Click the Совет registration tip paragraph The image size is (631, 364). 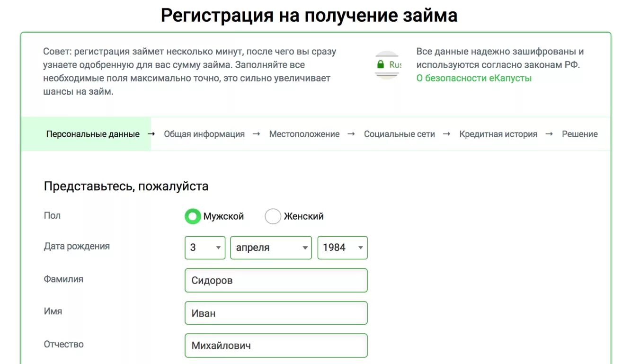189,71
